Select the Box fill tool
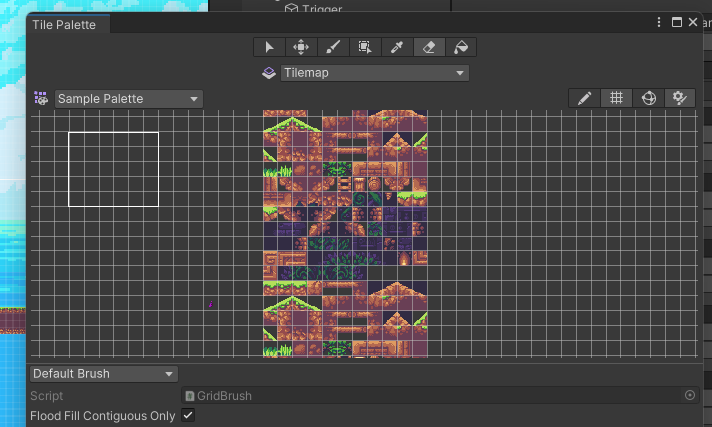Screen dimensions: 712x427 (365, 47)
